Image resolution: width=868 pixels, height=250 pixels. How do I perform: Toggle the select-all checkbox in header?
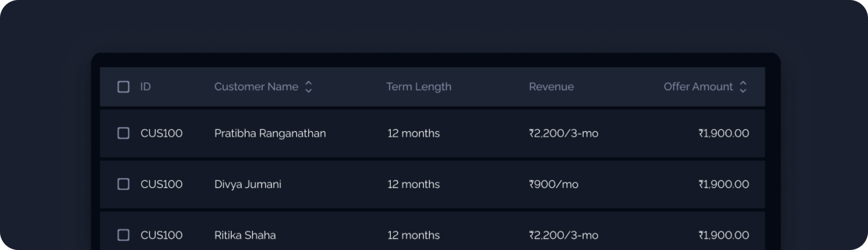(123, 87)
